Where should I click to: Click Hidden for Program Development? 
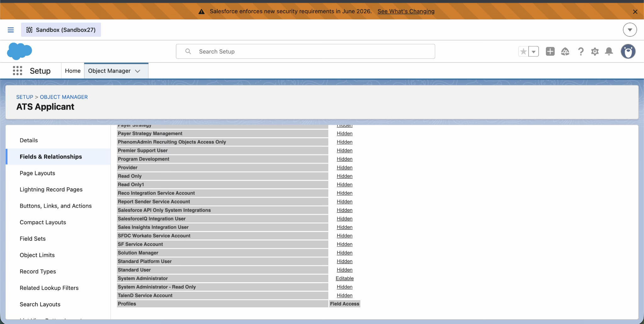pos(345,159)
